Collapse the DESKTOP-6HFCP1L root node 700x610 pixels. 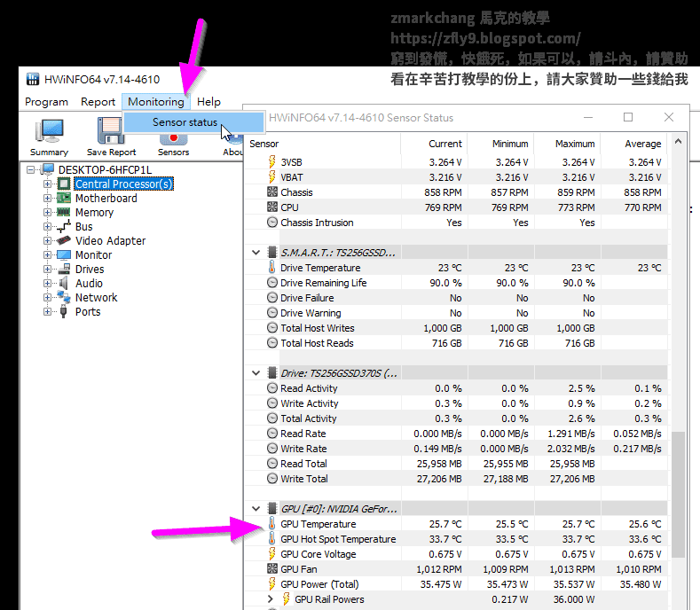click(x=30, y=169)
